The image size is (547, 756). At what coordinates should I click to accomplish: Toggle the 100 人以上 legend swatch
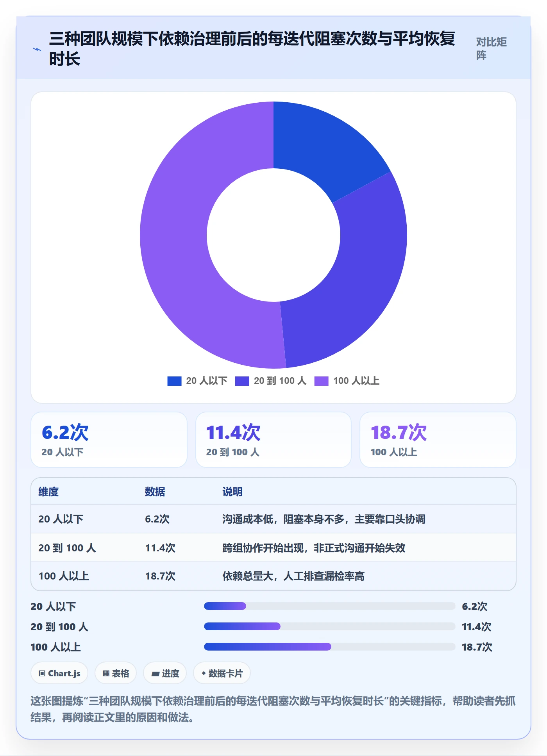pos(322,381)
